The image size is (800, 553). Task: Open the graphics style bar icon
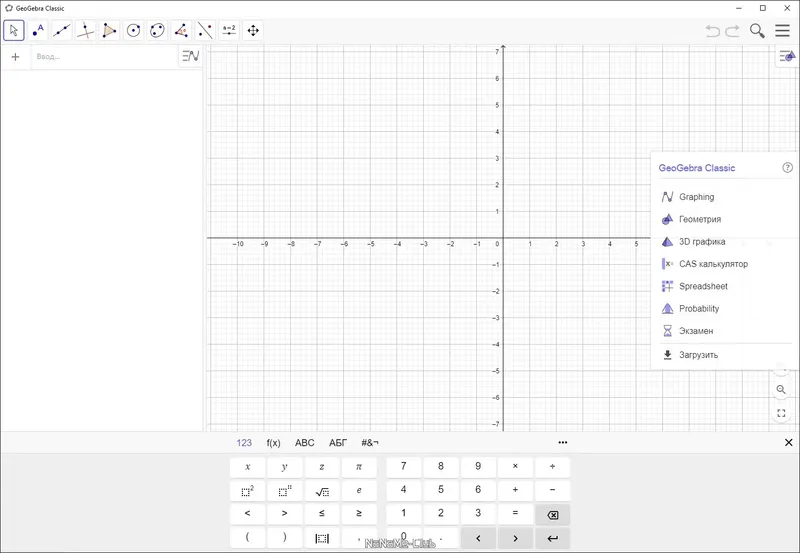(x=787, y=56)
